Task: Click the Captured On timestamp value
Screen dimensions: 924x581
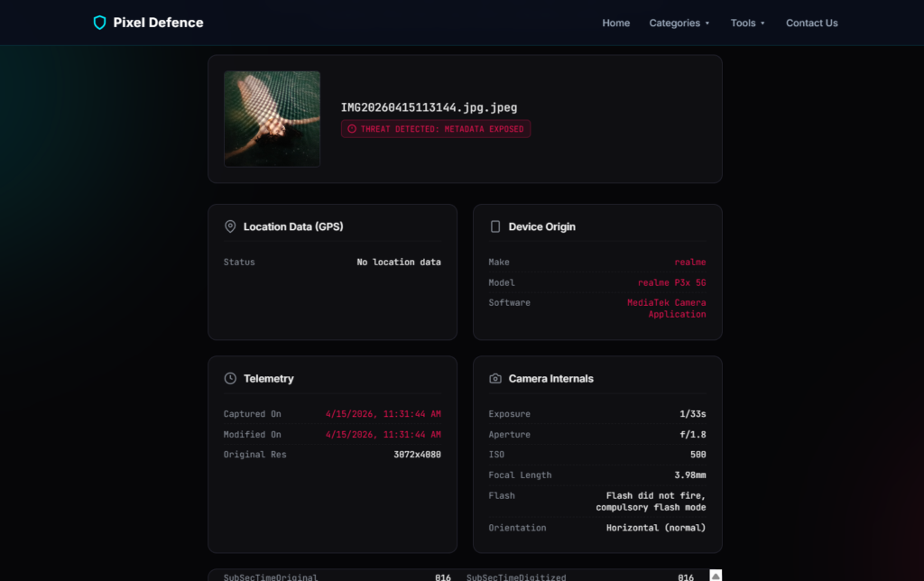Action: (x=383, y=414)
